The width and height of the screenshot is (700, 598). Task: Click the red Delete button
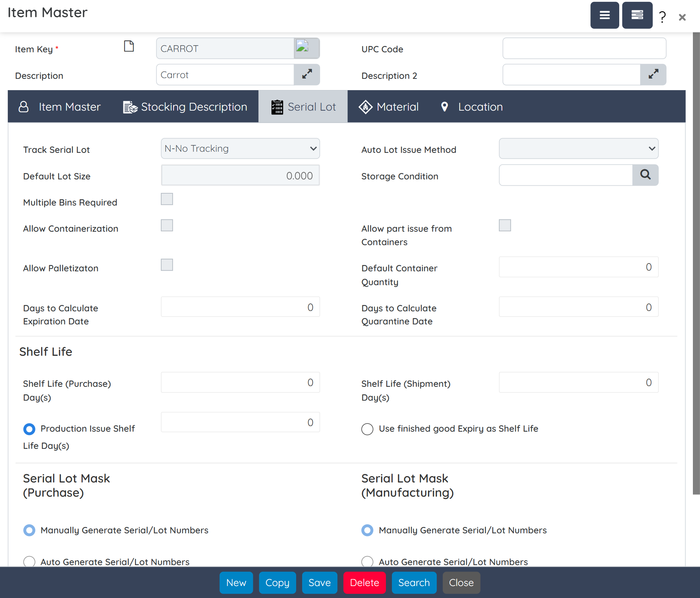364,583
